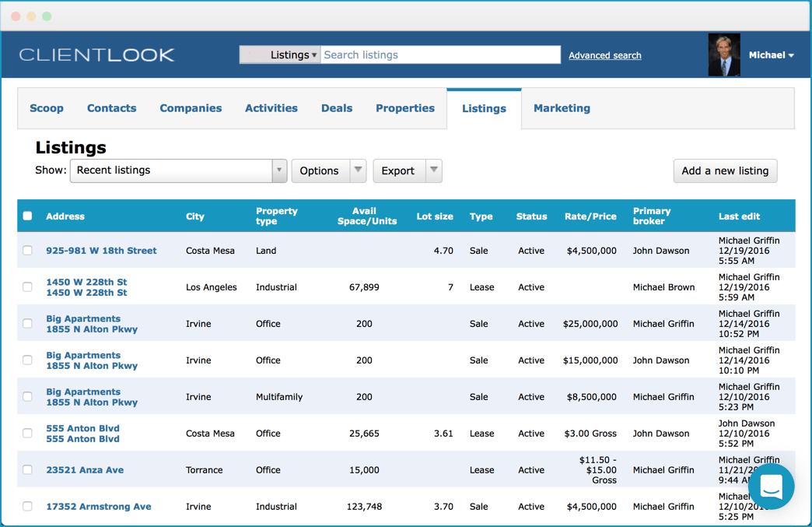Check the checkbox for 23521 Anza Ave
The height and width of the screenshot is (527, 812).
[27, 469]
